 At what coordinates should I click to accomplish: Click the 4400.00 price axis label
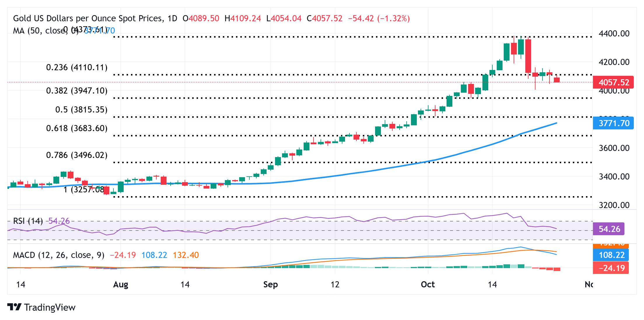coord(614,34)
